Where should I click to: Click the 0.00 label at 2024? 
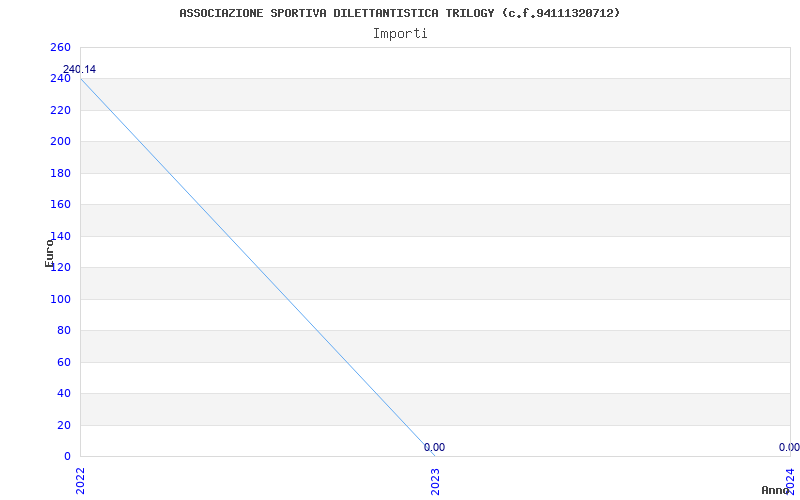tap(789, 447)
